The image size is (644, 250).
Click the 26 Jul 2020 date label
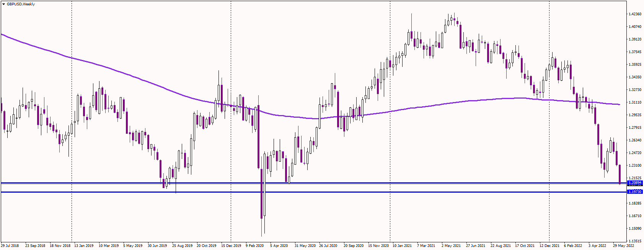pyautogui.click(x=328, y=246)
